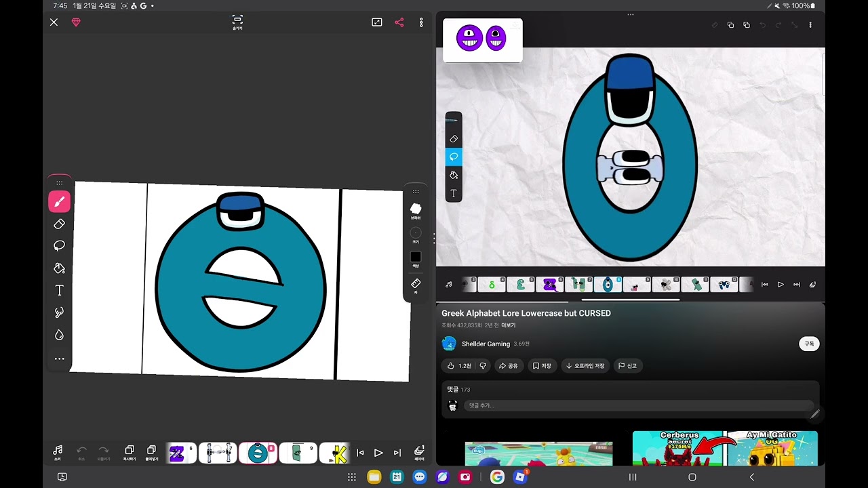868x488 pixels.
Task: Like the video showing 1.2천
Action: coord(458,366)
